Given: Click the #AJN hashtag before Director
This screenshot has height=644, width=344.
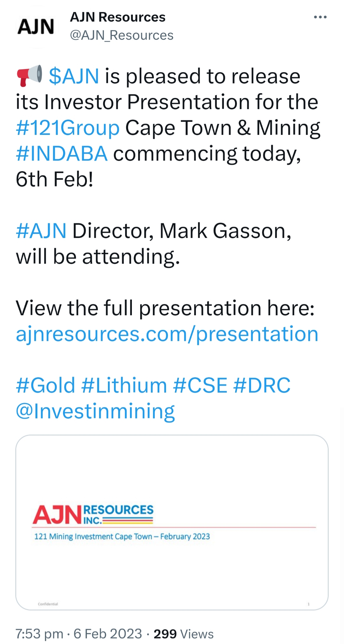Looking at the screenshot, I should pos(41,231).
